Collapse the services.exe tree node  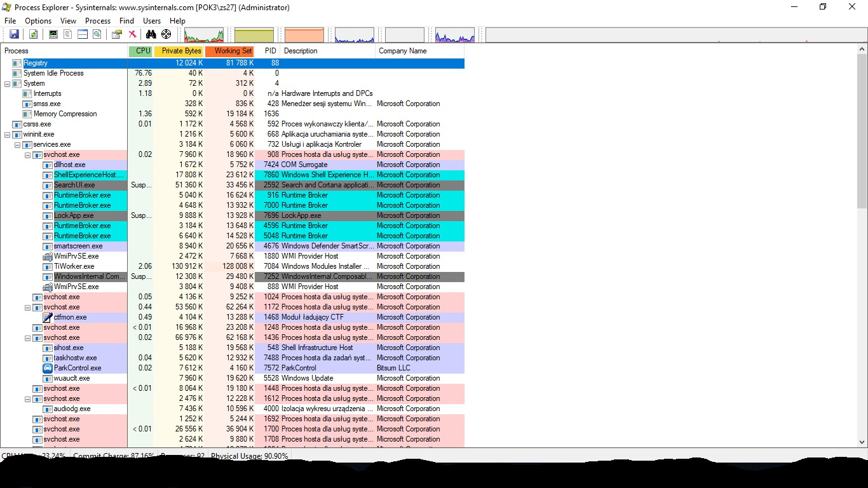coord(18,144)
